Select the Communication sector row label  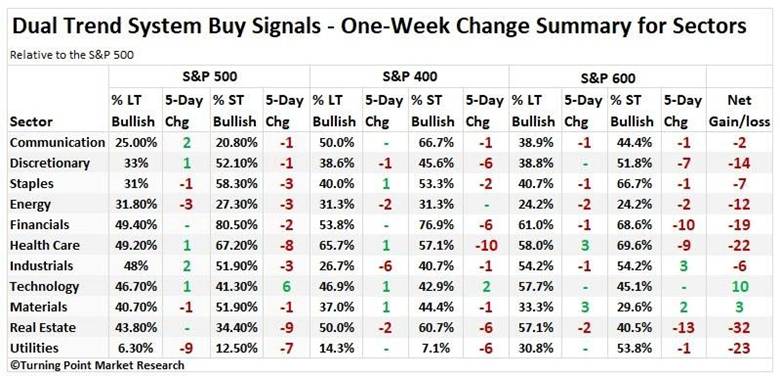coord(57,143)
